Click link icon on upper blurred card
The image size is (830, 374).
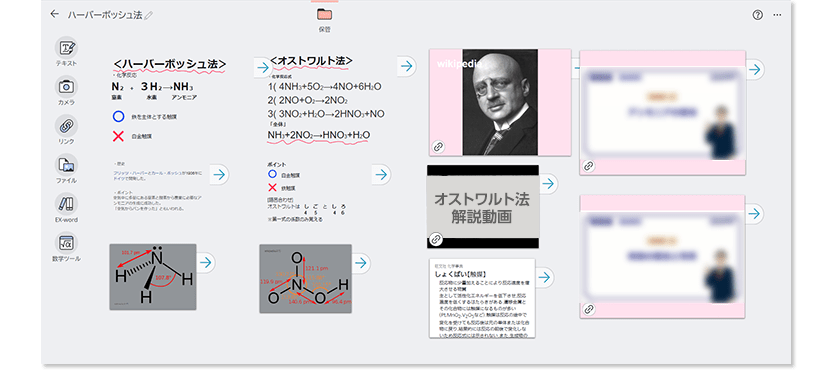[589, 166]
